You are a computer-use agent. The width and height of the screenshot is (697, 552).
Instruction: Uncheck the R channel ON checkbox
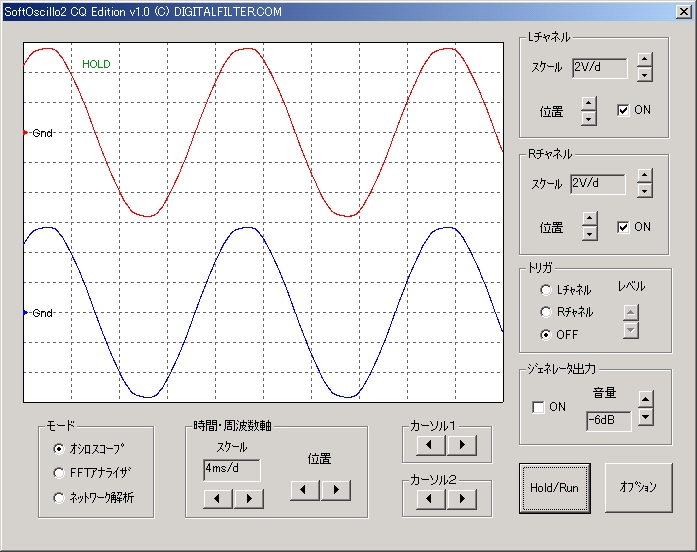point(623,227)
